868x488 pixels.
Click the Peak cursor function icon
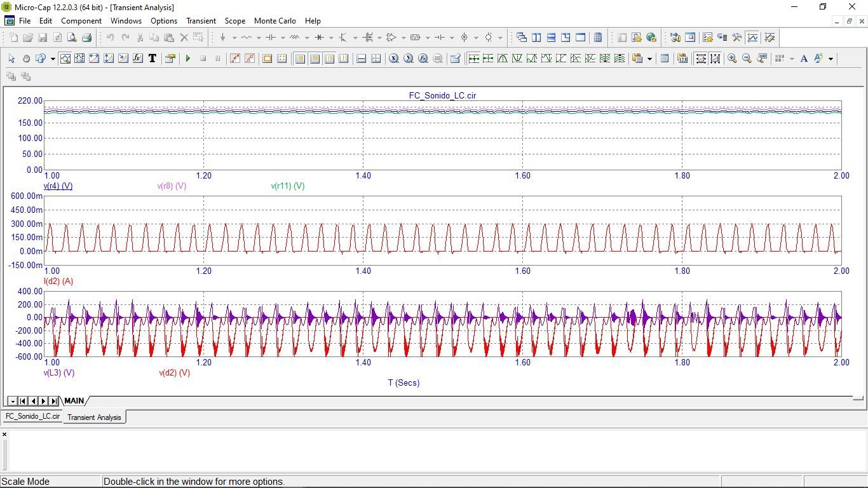pos(503,58)
